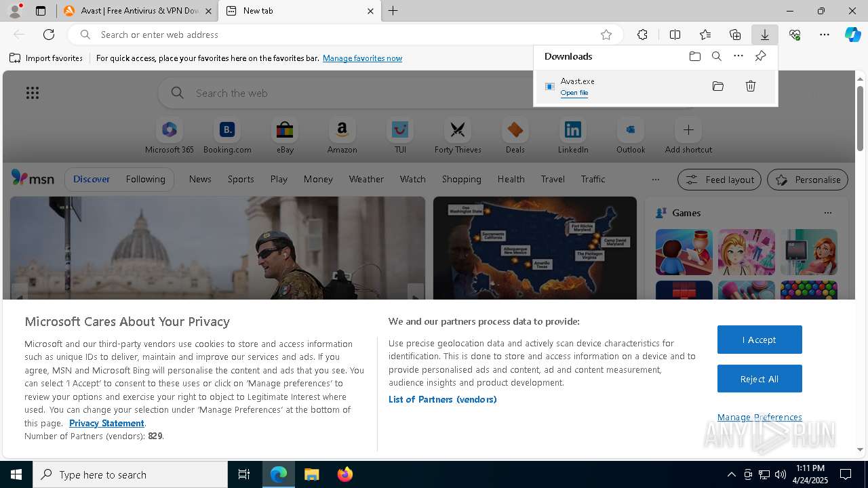Open Booking.com shortcut
The height and width of the screenshot is (488, 868).
pyautogui.click(x=227, y=136)
